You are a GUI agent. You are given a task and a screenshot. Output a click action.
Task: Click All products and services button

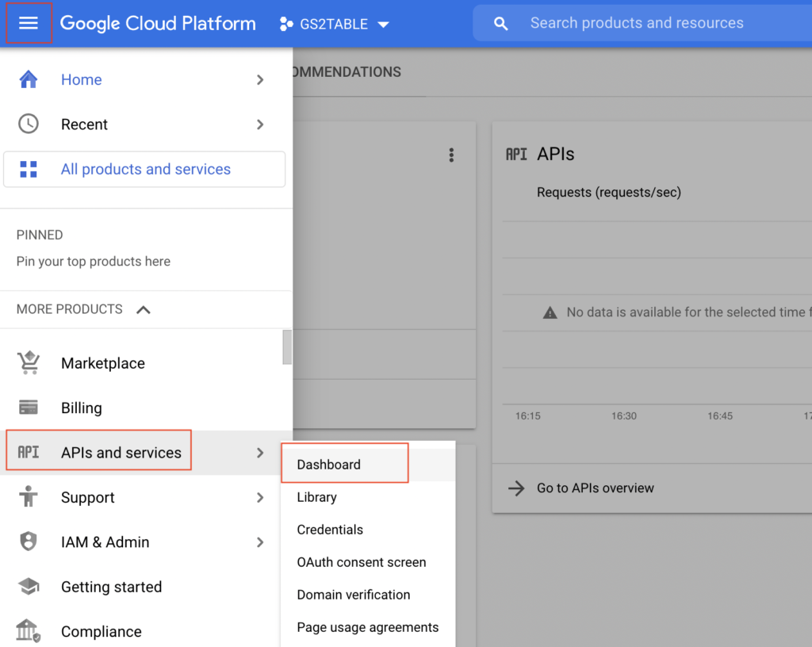[144, 169]
